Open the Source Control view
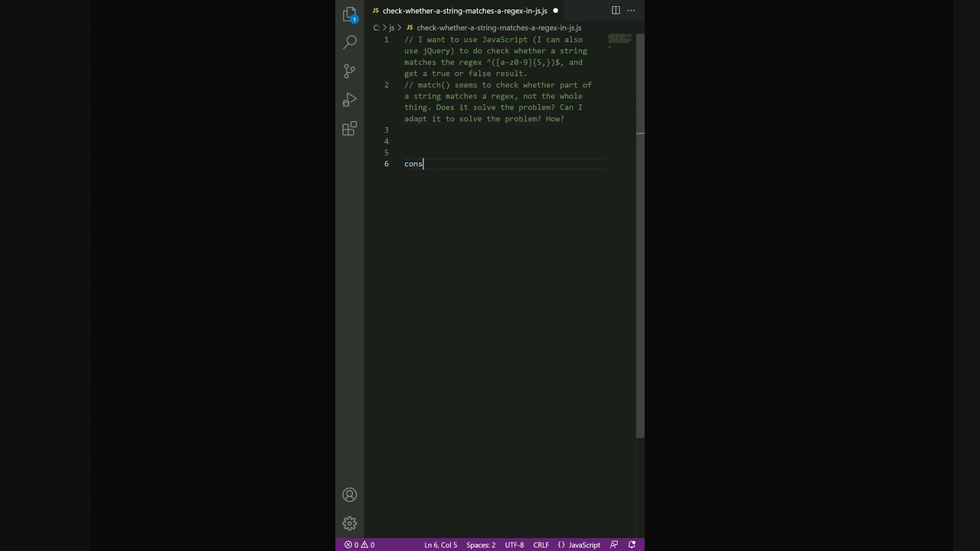 [x=350, y=71]
